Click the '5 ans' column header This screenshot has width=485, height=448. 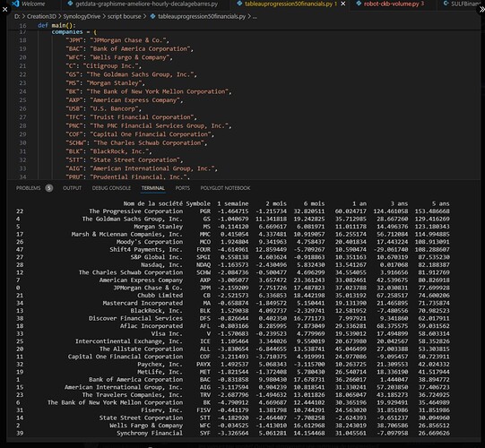click(x=440, y=203)
